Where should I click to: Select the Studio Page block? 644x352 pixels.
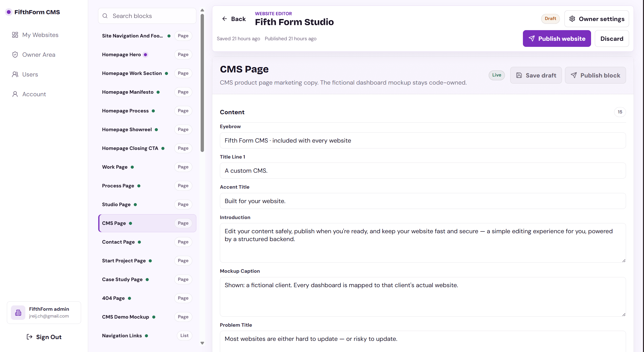pyautogui.click(x=147, y=205)
